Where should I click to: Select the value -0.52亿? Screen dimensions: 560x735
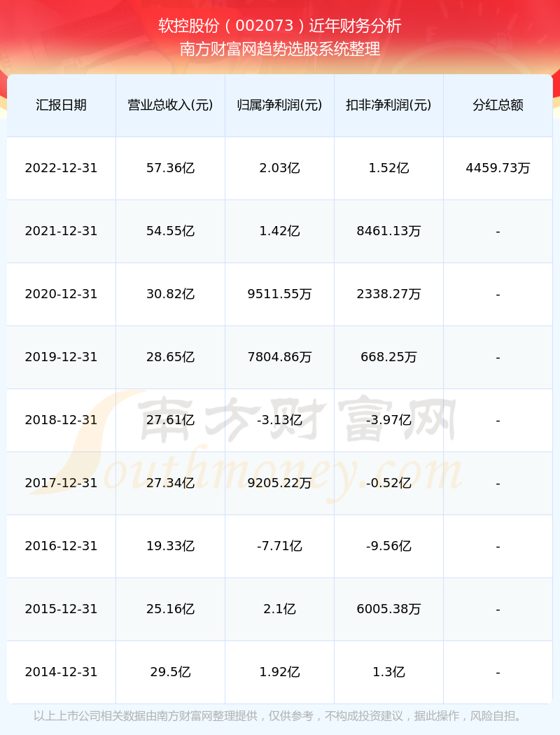[x=389, y=483]
